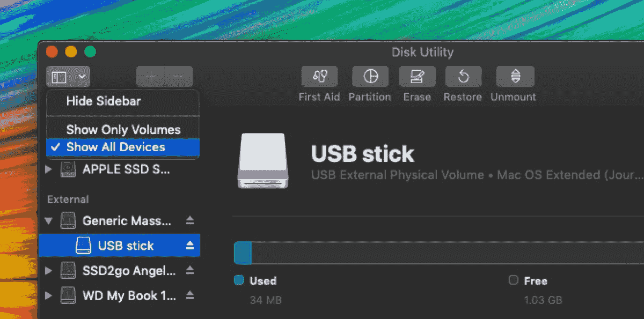This screenshot has width=644, height=319.
Task: Eject the WD My Book drive
Action: pos(190,295)
